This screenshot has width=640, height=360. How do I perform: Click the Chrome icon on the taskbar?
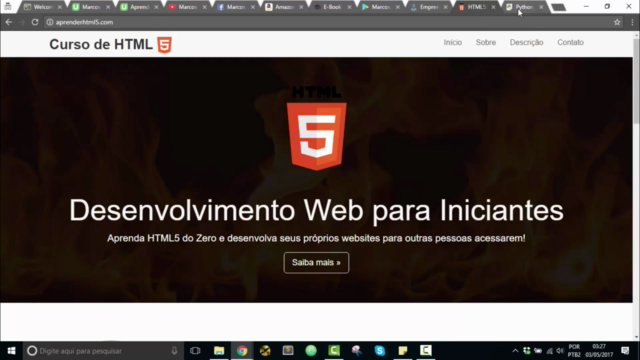[242, 351]
